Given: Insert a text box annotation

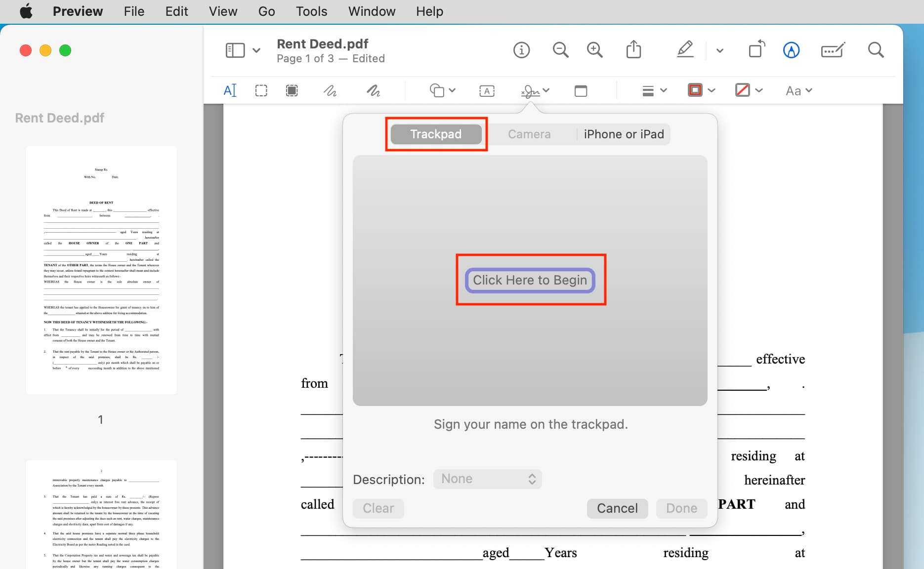Looking at the screenshot, I should [x=486, y=90].
